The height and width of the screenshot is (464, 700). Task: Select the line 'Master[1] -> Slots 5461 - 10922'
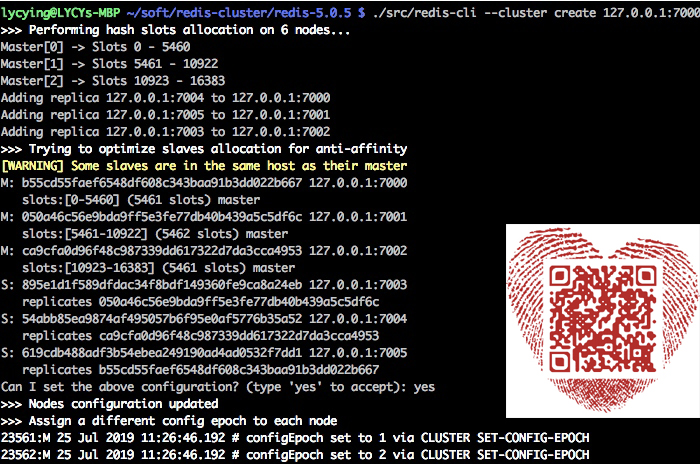pyautogui.click(x=109, y=64)
